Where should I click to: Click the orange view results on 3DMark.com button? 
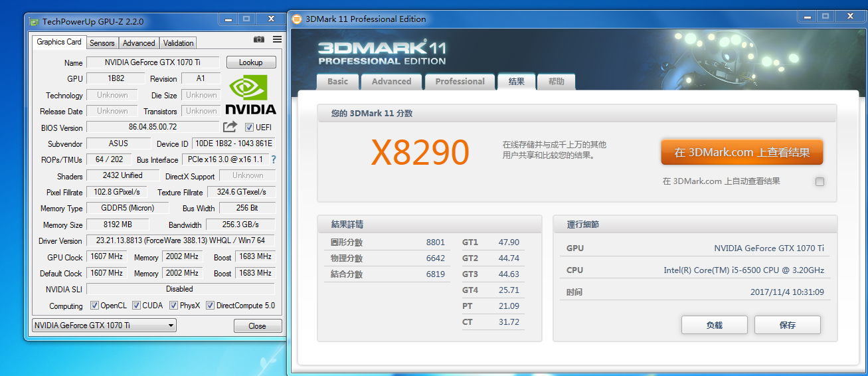coord(742,152)
